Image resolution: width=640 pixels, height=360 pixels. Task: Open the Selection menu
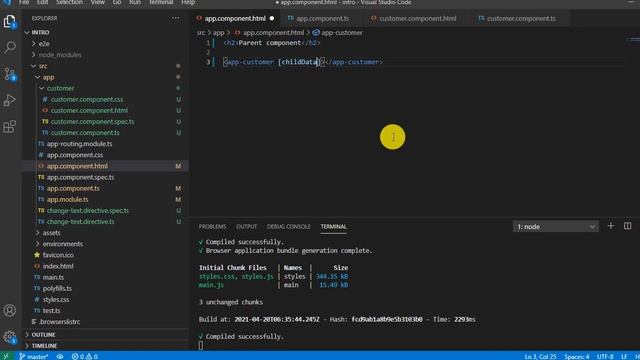69,2
